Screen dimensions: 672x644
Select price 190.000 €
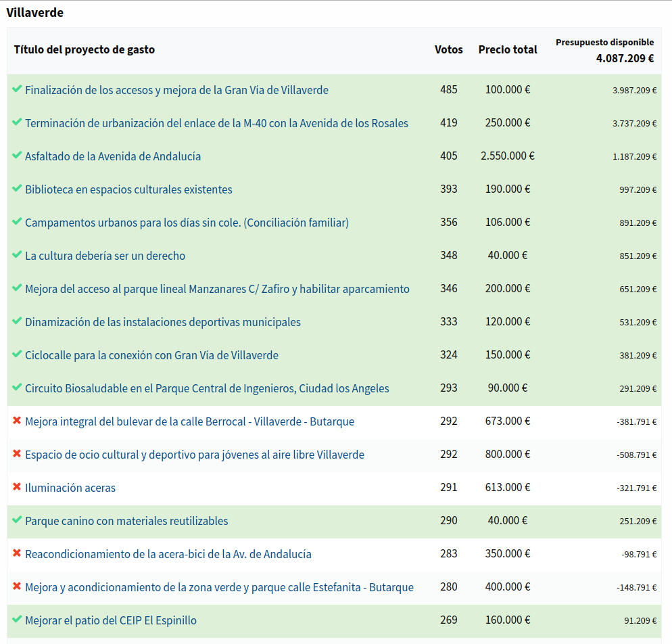[508, 189]
